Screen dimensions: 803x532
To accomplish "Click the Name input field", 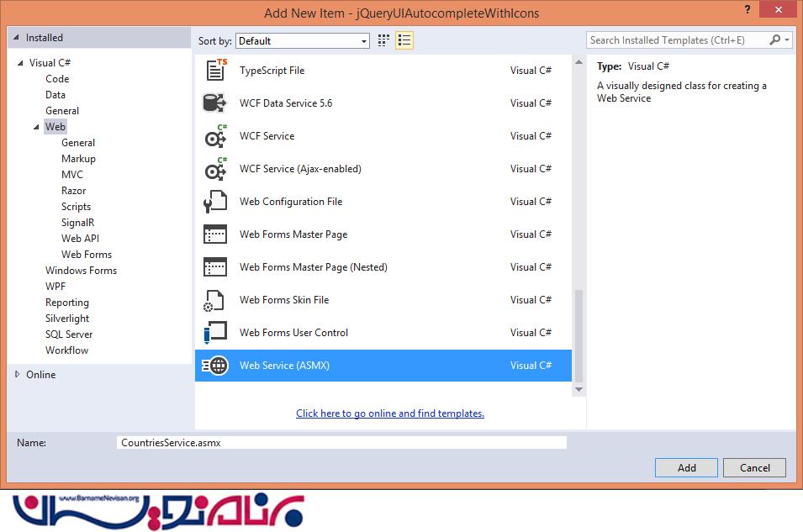I will click(341, 443).
